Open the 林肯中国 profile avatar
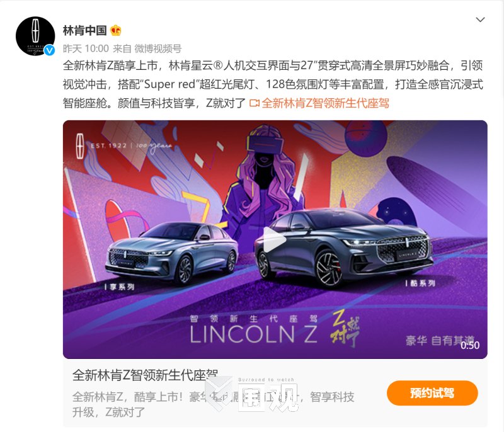Viewport: 504px width, 432px height. [x=35, y=36]
